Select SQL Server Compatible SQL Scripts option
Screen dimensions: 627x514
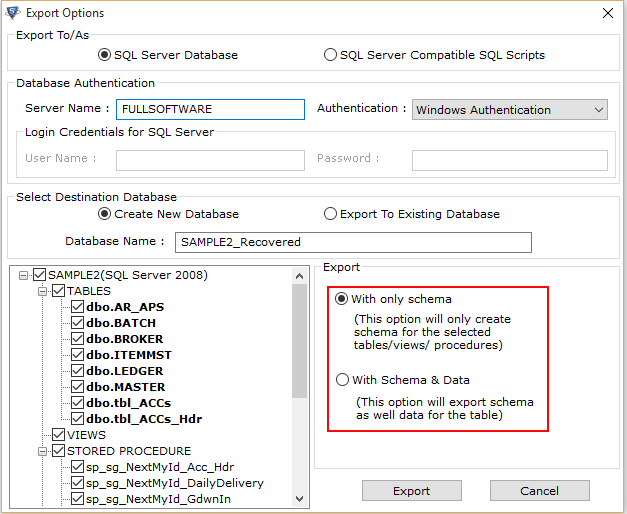click(330, 55)
